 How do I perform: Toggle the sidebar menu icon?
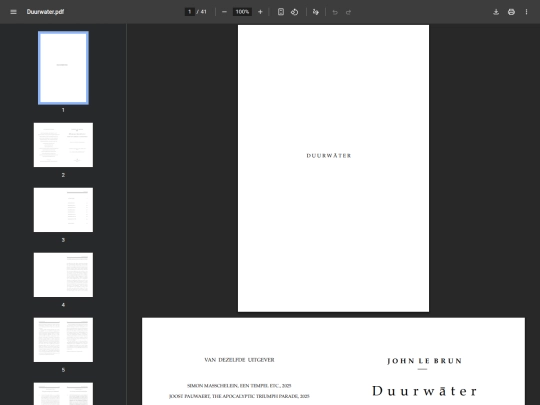pos(13,12)
